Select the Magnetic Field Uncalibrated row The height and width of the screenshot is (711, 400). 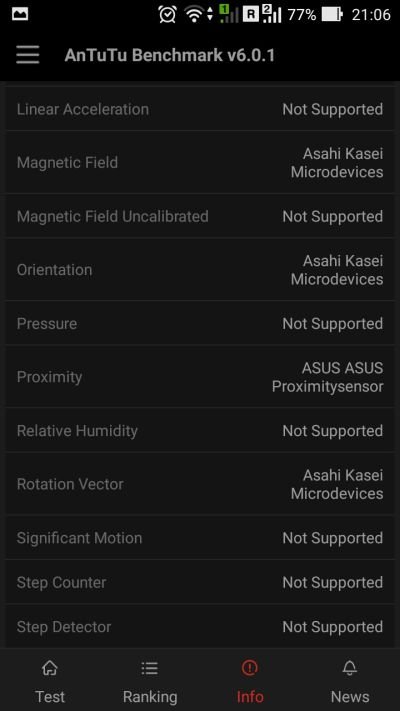click(x=200, y=216)
